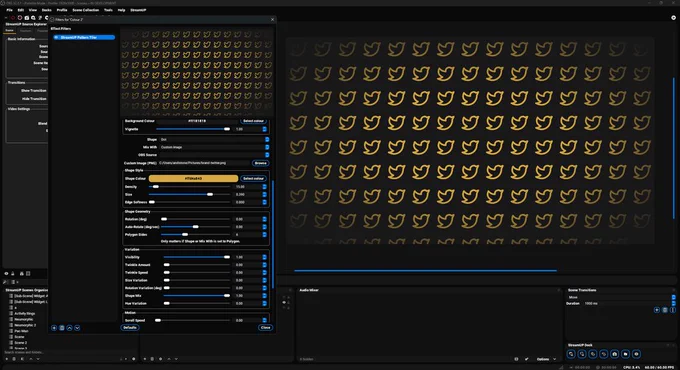
Task: Click the Scroll Speed value stepper
Action: pos(265,320)
